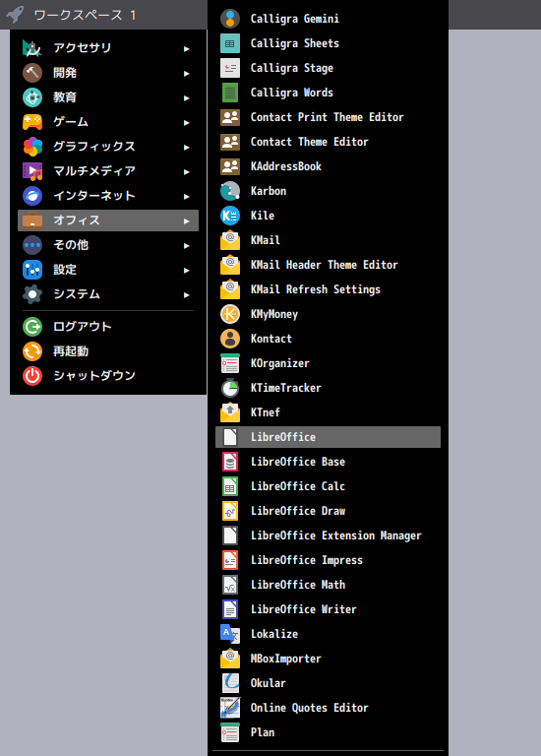
Task: Click the グラフィックス colorful icon
Action: 32,147
